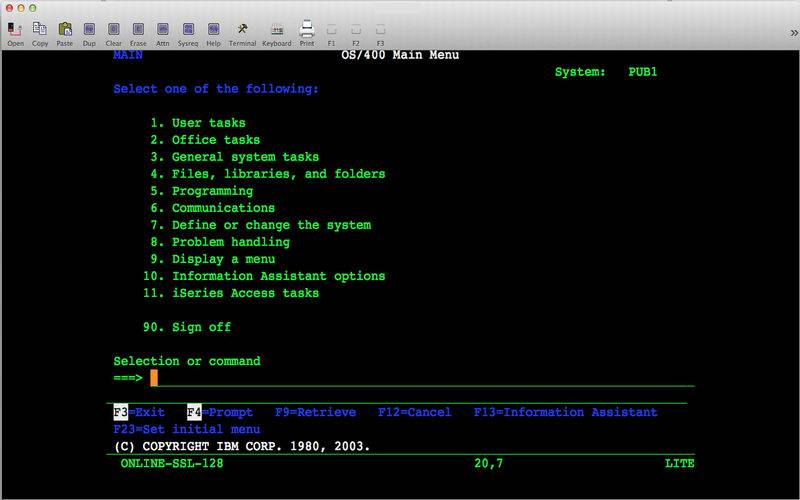Click the ONLINE-SSL-128 status text

[x=172, y=463]
